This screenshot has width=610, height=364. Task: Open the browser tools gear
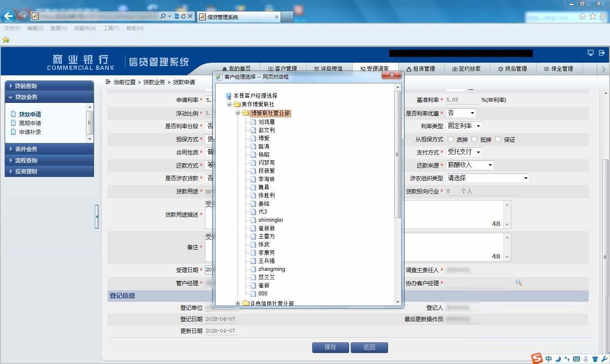click(x=603, y=16)
